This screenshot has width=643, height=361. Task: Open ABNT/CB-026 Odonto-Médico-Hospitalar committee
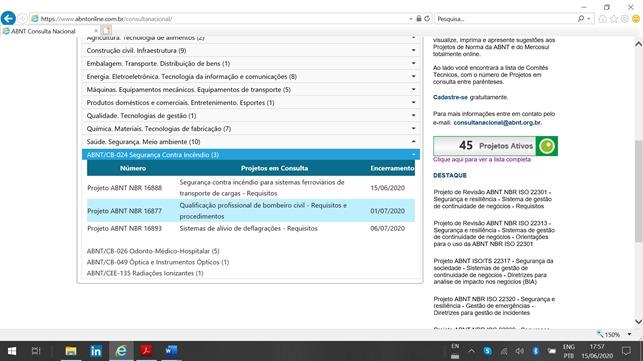coord(153,251)
